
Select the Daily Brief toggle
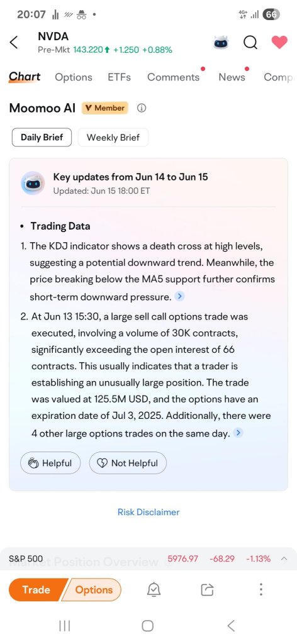pyautogui.click(x=42, y=138)
